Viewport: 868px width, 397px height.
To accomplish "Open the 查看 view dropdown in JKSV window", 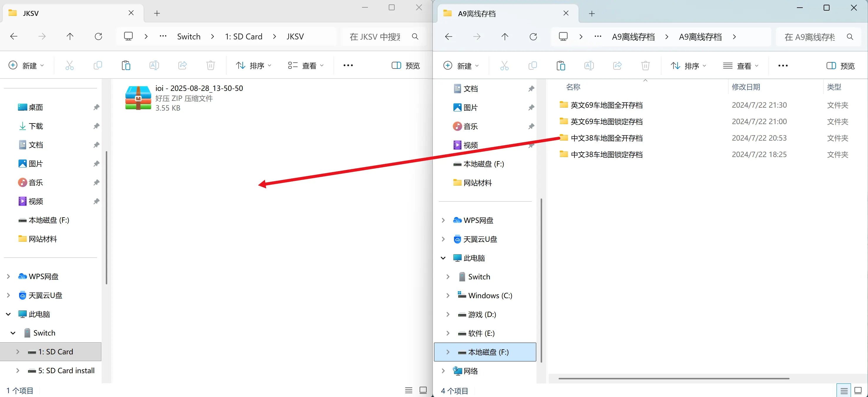I will pyautogui.click(x=306, y=66).
